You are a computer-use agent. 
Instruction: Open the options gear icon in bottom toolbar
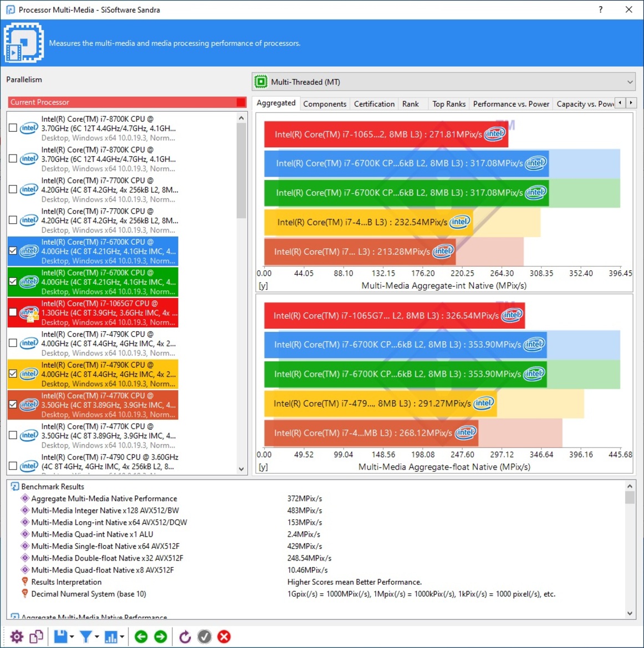17,636
